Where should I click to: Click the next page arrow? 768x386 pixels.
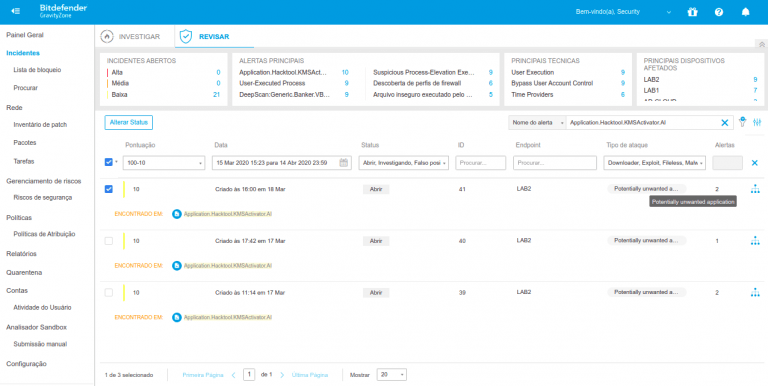pos(282,375)
